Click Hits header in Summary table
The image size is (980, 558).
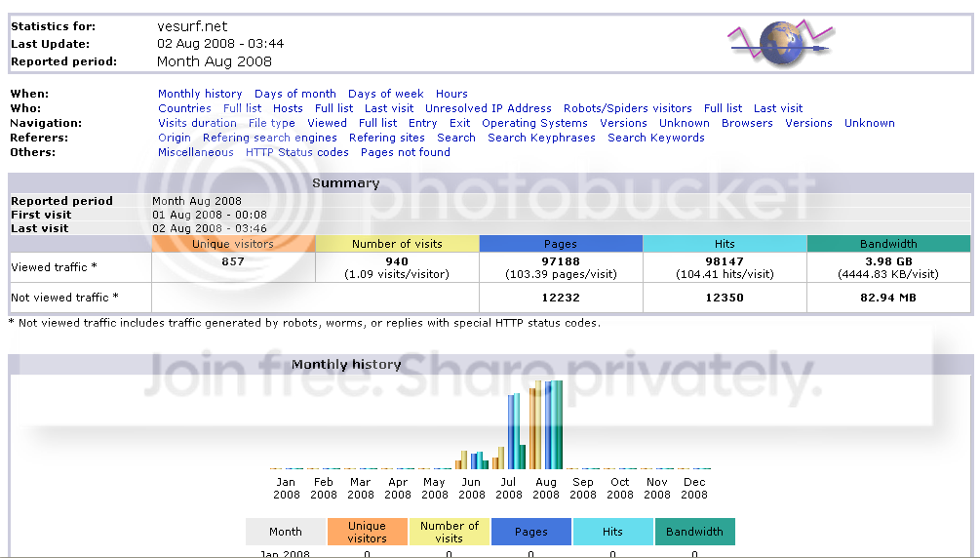point(725,244)
